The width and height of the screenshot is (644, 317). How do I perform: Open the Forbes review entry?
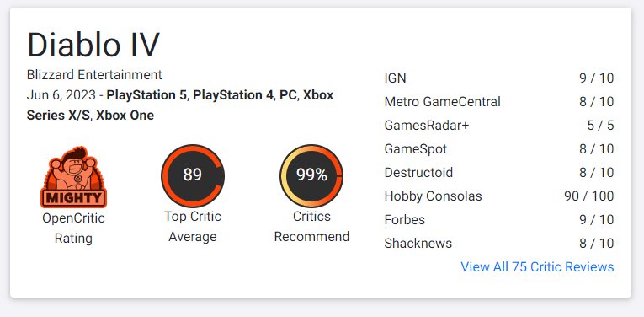pyautogui.click(x=499, y=219)
